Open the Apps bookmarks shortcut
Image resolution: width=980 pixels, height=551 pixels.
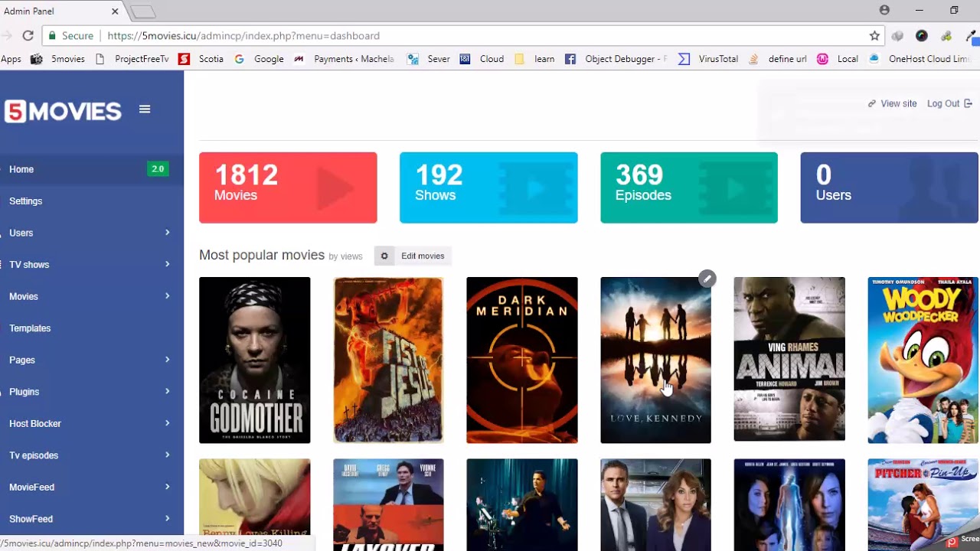tap(11, 59)
